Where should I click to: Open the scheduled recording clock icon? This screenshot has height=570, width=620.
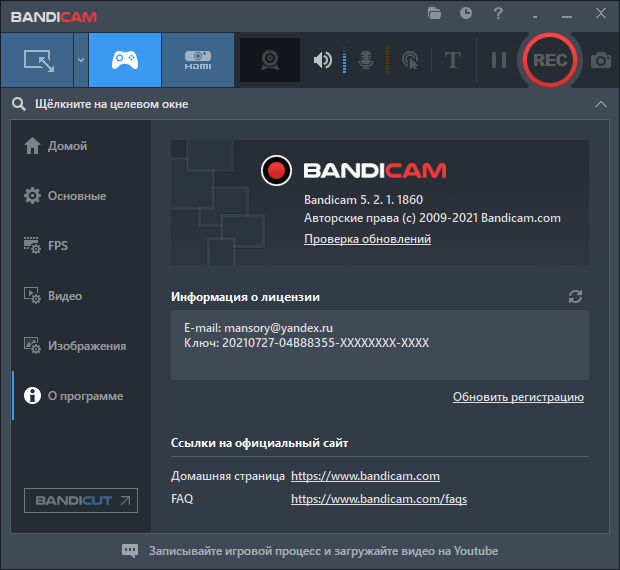point(466,13)
